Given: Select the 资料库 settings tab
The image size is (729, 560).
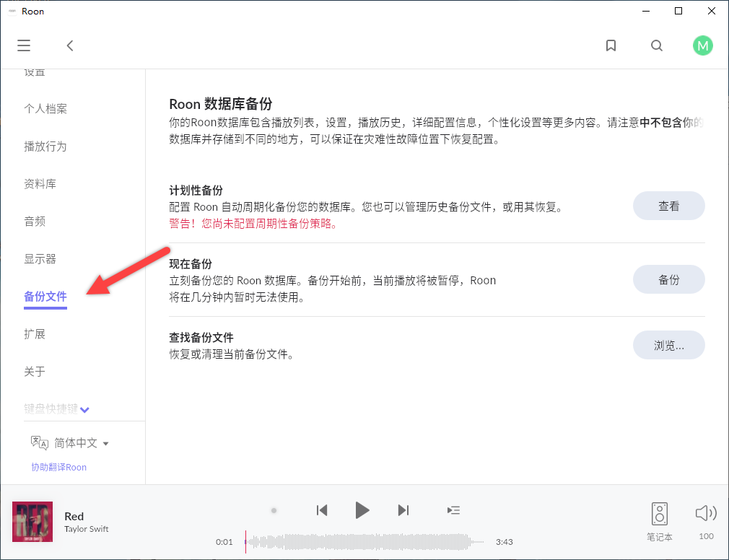Looking at the screenshot, I should (x=40, y=184).
